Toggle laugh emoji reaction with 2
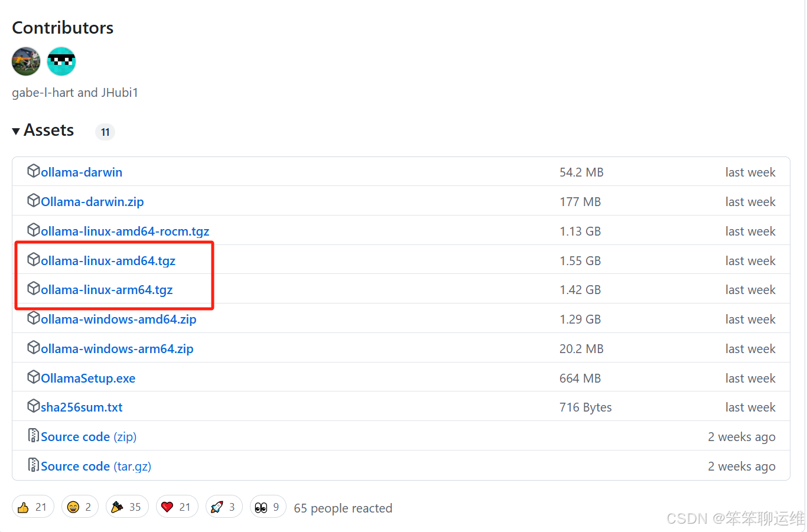807x532 pixels. (80, 507)
